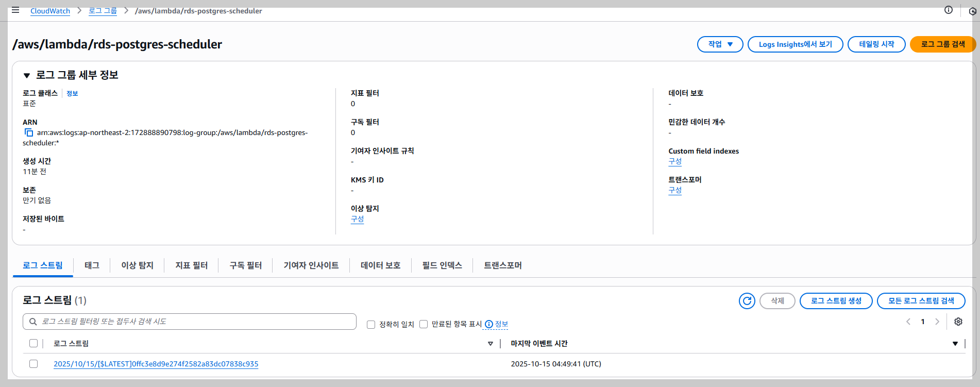Open the CloudWatch breadcrumb link
The width and height of the screenshot is (980, 387).
(50, 11)
